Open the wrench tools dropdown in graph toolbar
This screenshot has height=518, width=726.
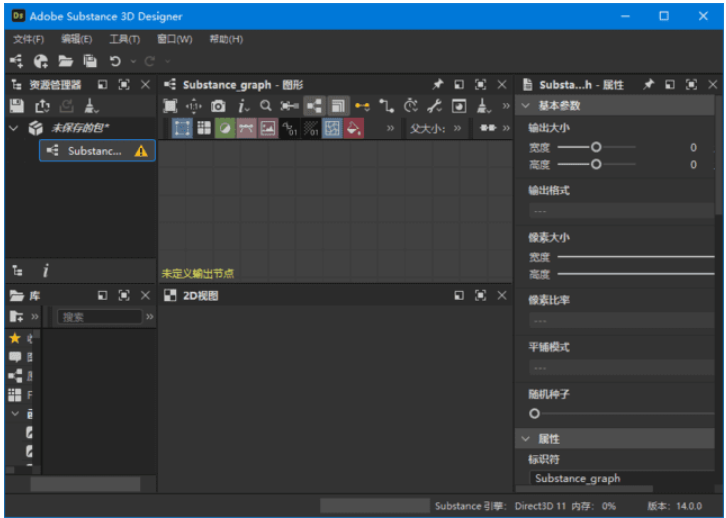[434, 106]
